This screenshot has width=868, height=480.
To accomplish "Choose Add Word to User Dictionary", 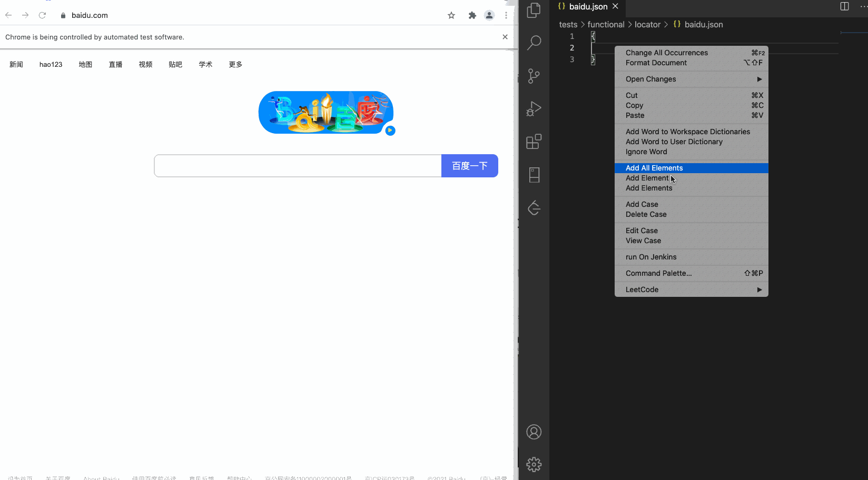I will [x=692, y=142].
